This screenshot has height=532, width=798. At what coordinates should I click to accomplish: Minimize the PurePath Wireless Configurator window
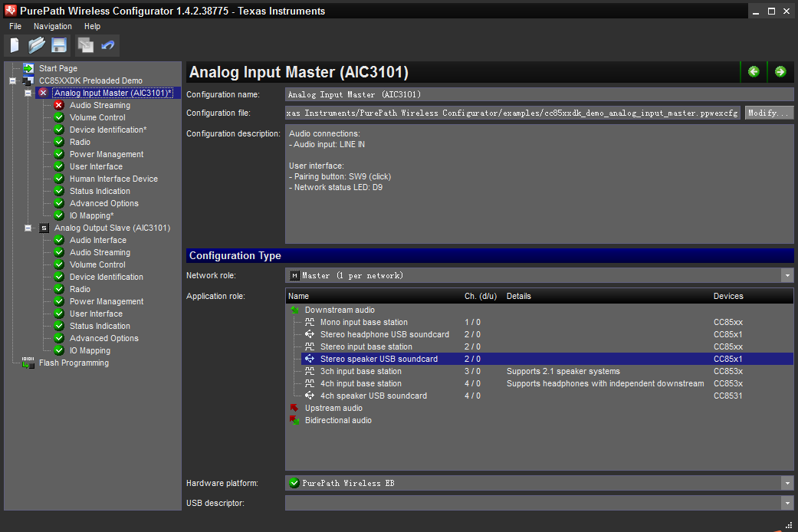[x=756, y=11]
